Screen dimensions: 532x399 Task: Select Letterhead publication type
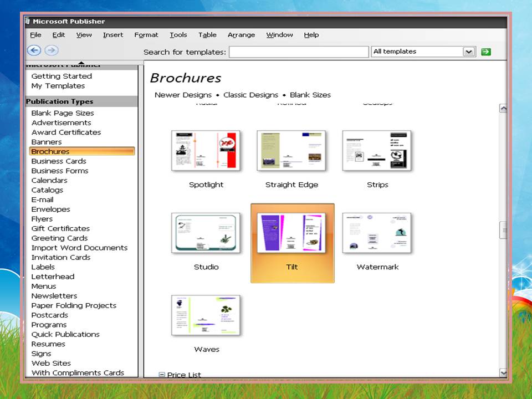(x=53, y=277)
